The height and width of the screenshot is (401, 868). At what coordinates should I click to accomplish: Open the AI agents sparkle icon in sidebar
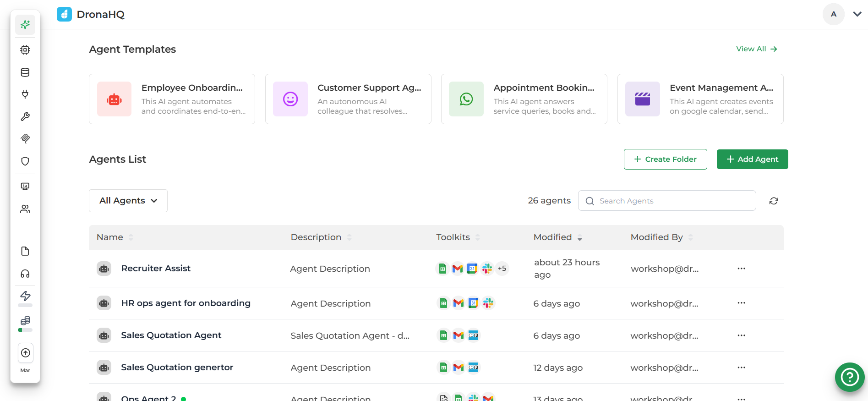coord(25,25)
